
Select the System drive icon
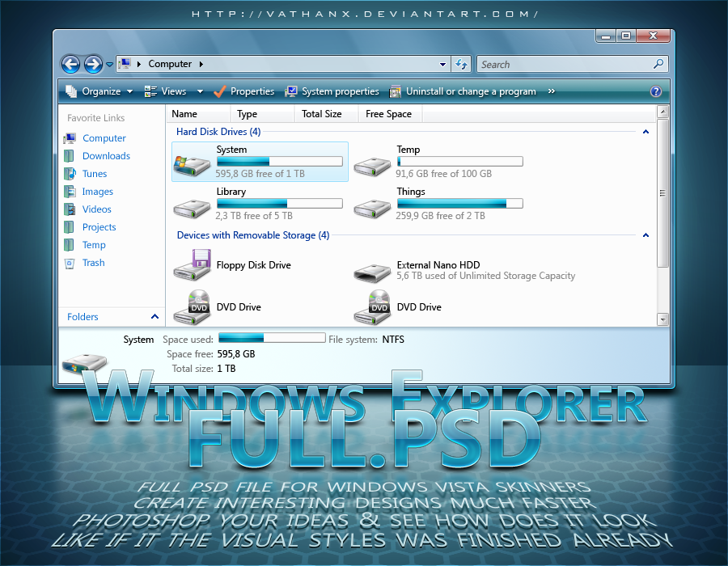[192, 163]
